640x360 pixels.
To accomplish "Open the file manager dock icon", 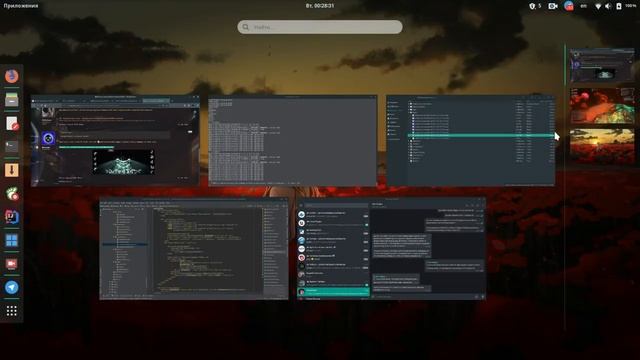I will pos(11,100).
